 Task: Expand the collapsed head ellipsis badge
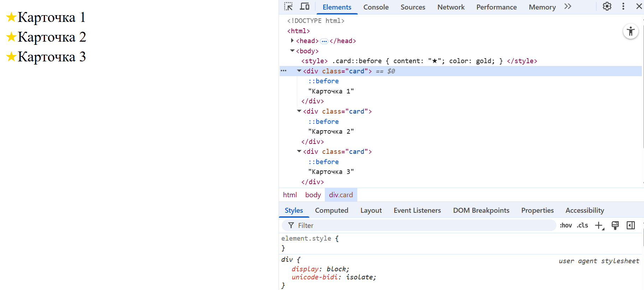click(x=324, y=41)
